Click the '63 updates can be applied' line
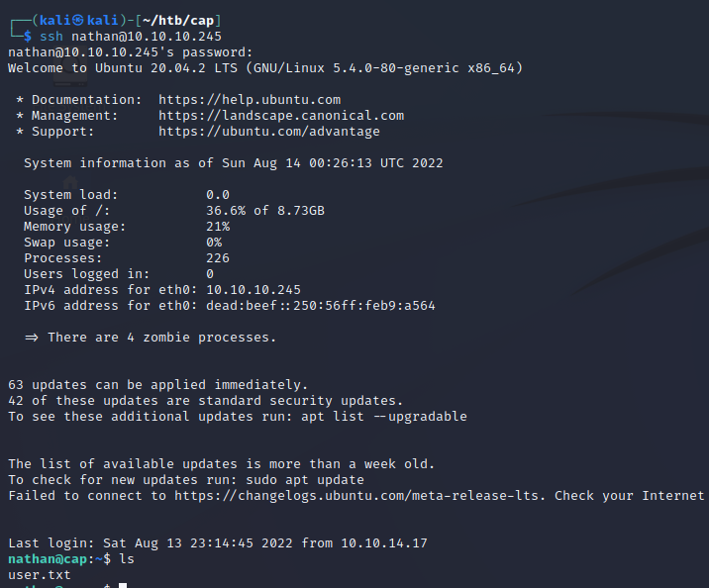The image size is (709, 588). (x=157, y=385)
